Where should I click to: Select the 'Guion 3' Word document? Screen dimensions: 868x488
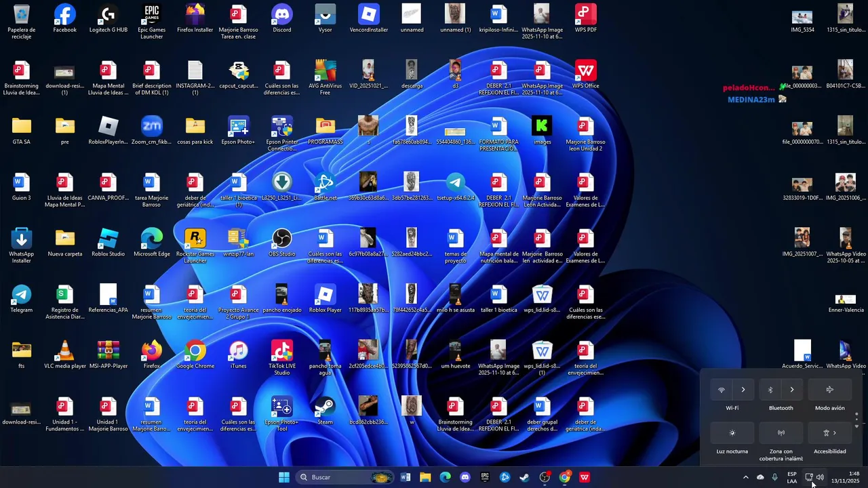tap(21, 186)
